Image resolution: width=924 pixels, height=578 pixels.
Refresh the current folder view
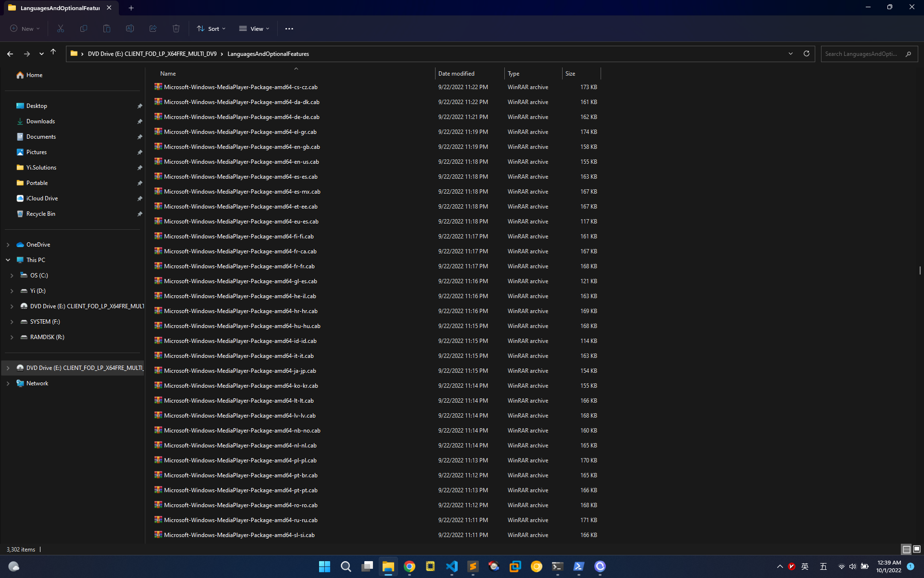coord(807,53)
